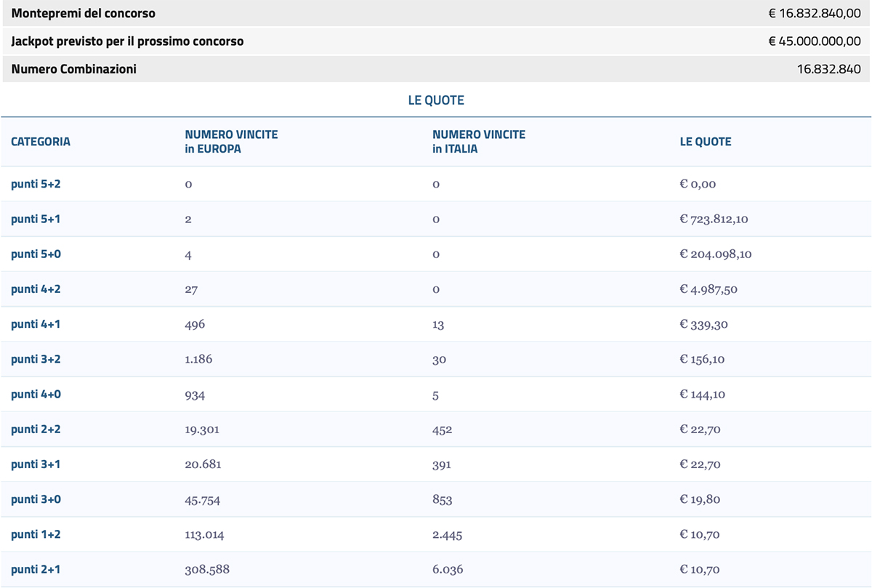Click the quota € 723.812,10
Viewport: 872px width, 588px height.
[714, 220]
